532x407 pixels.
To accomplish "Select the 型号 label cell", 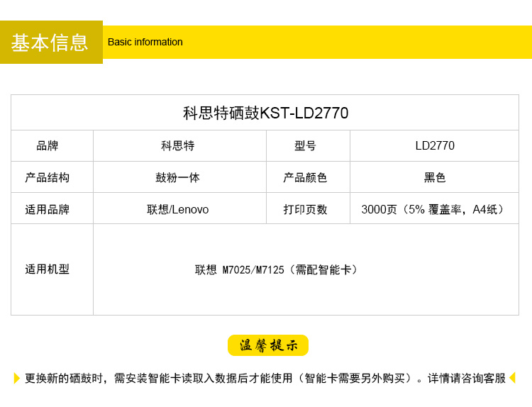I will (x=305, y=146).
